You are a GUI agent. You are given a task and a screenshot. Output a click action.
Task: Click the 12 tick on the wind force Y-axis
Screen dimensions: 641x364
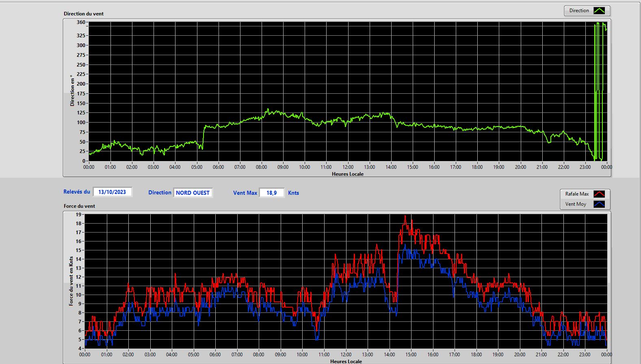click(x=79, y=277)
